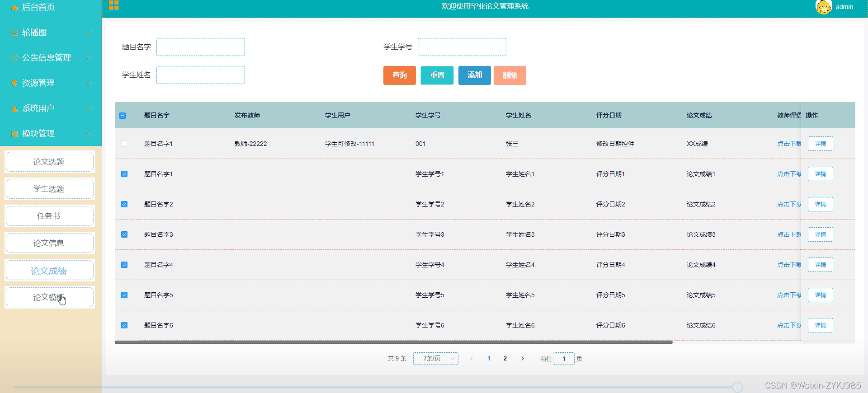
Task: Click the orange grid icon in header
Action: pos(113,5)
